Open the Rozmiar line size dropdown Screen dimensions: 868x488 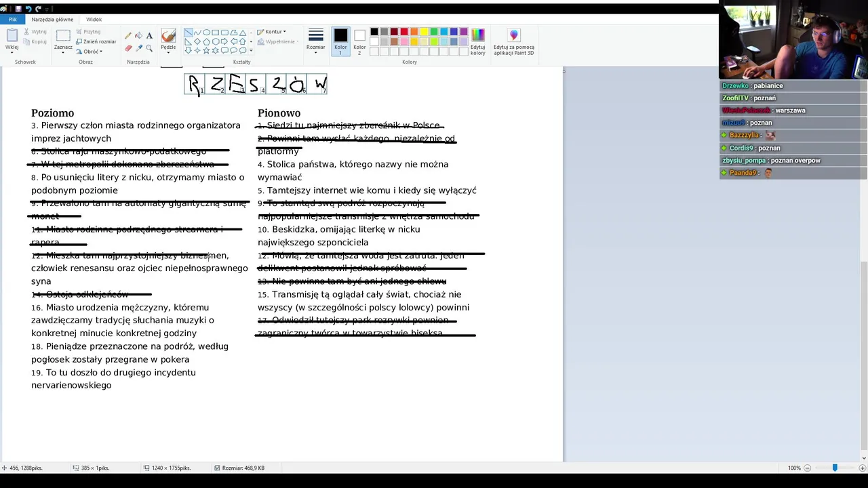click(315, 41)
